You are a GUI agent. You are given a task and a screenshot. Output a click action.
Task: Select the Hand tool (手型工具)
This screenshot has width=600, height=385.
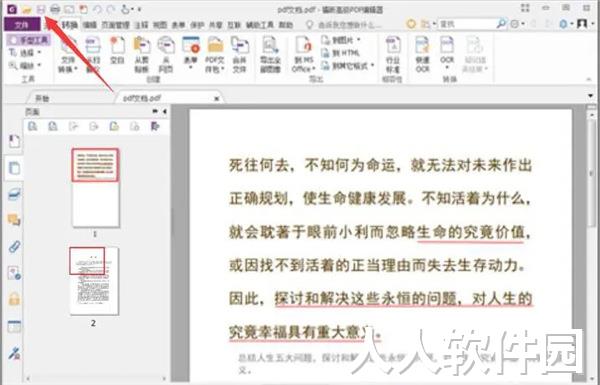(28, 40)
